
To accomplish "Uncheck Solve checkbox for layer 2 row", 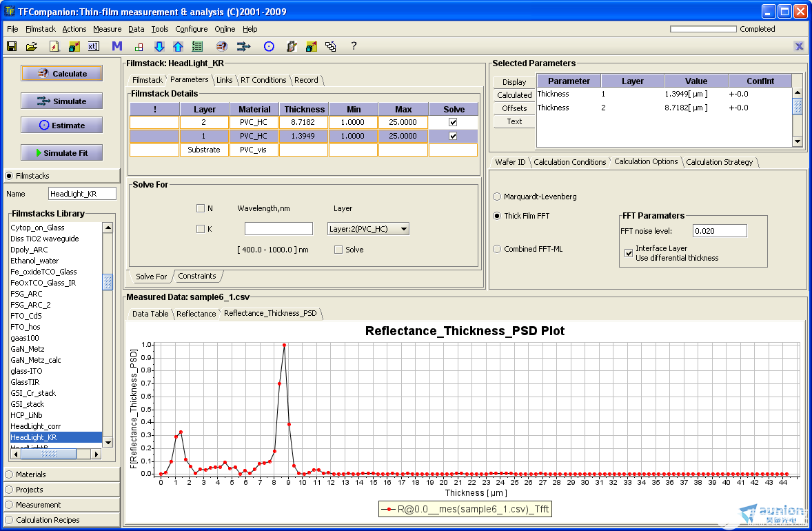I will pos(453,122).
